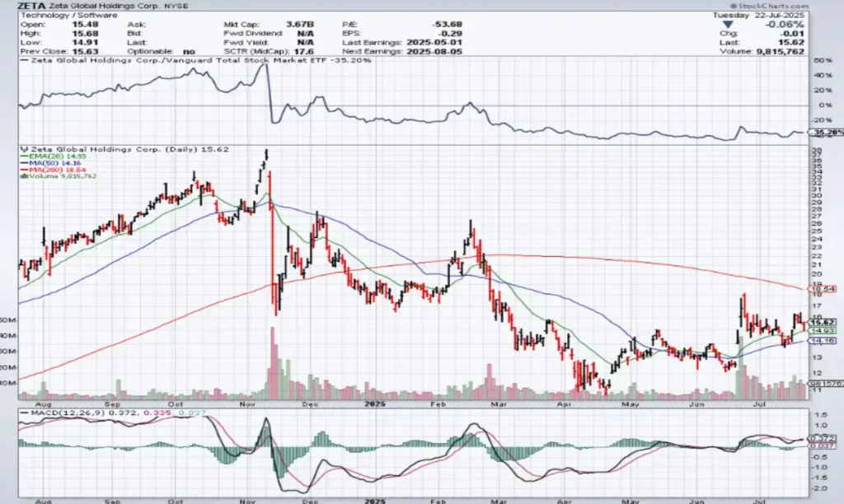Click the '2025' label on price panel axis
This screenshot has height=504, width=844.
[375, 404]
